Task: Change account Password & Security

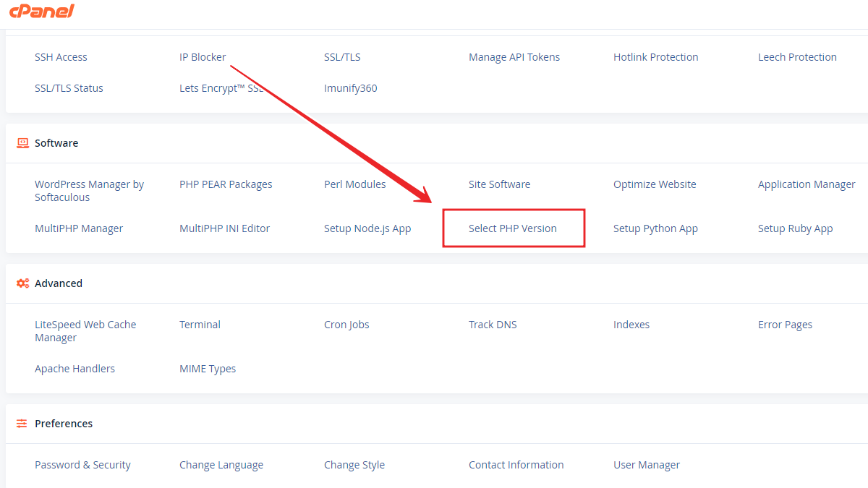Action: pos(82,464)
